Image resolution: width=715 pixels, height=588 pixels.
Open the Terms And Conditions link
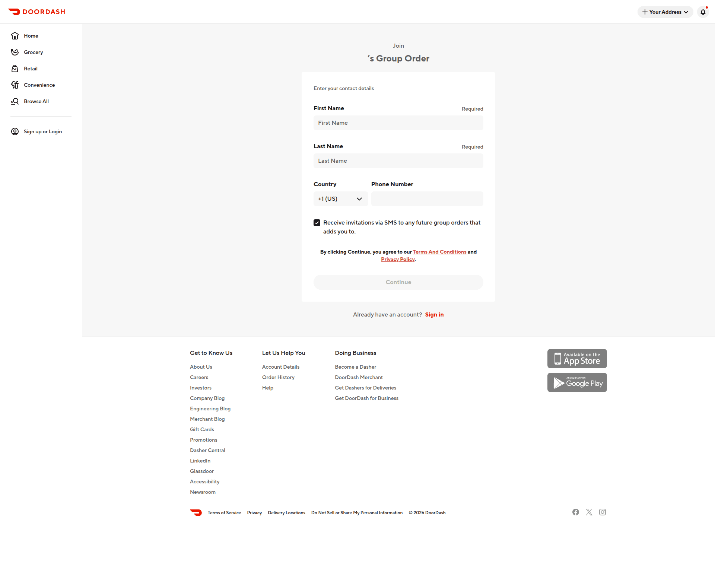(439, 252)
